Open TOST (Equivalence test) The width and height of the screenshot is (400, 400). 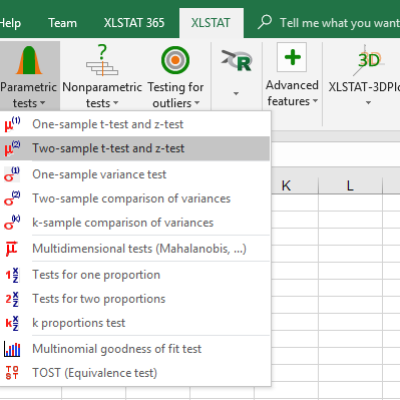point(135,373)
